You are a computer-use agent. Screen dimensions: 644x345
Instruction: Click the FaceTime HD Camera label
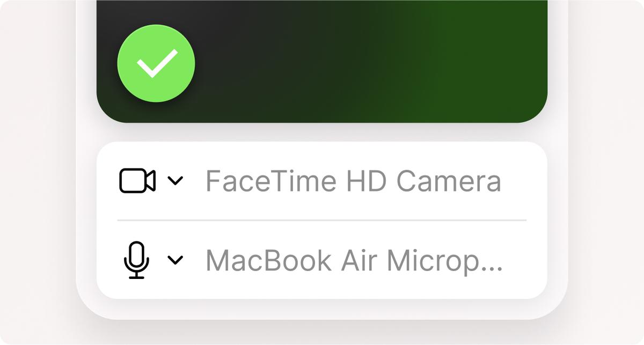coord(354,181)
